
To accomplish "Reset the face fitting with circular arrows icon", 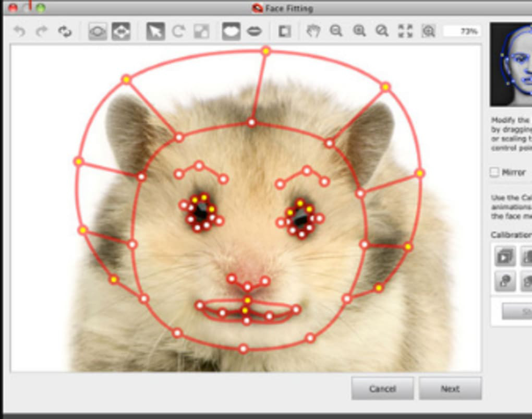I will click(65, 31).
